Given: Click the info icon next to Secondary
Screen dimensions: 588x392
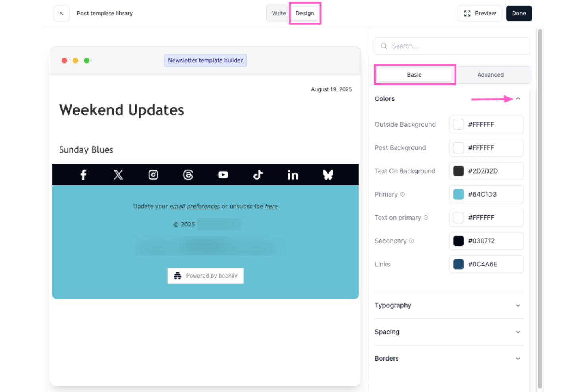Looking at the screenshot, I should pyautogui.click(x=411, y=241).
